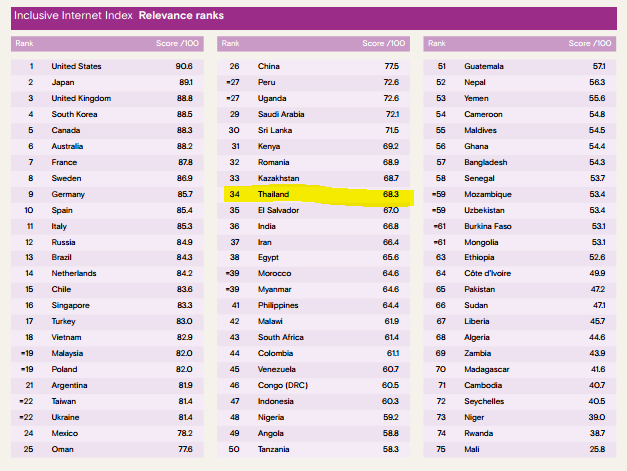Select the Madagascar entry
Viewport: 627px width, 471px height.
coord(487,369)
